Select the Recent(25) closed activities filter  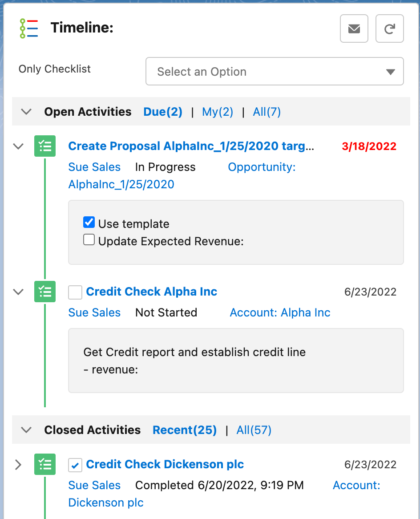tap(184, 430)
